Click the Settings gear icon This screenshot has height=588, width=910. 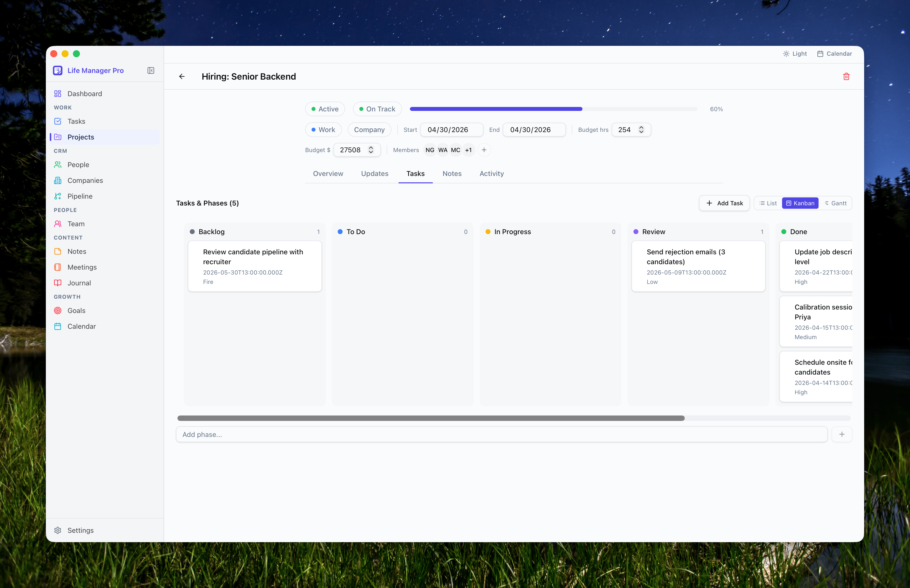click(x=58, y=530)
